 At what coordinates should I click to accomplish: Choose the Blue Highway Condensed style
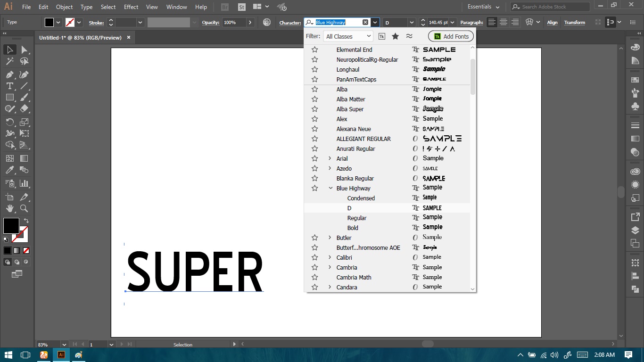361,198
